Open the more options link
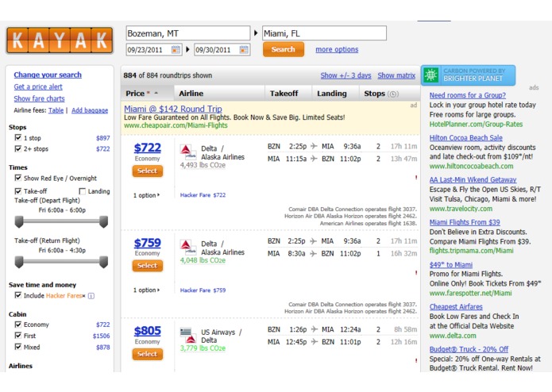The image size is (552, 392). [x=337, y=49]
